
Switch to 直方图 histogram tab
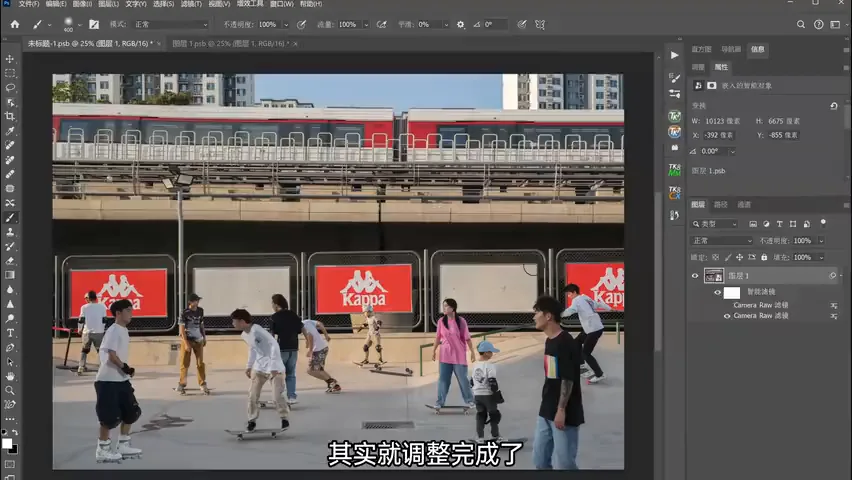701,49
